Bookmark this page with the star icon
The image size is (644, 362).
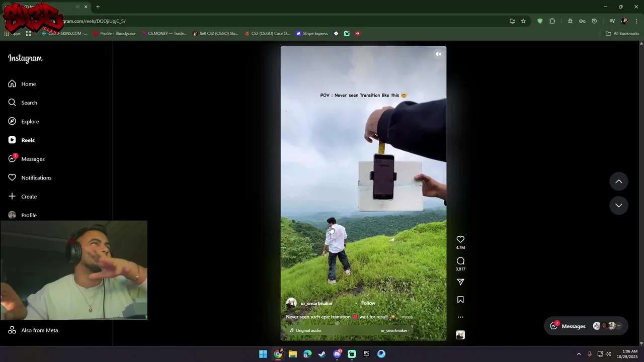[523, 21]
